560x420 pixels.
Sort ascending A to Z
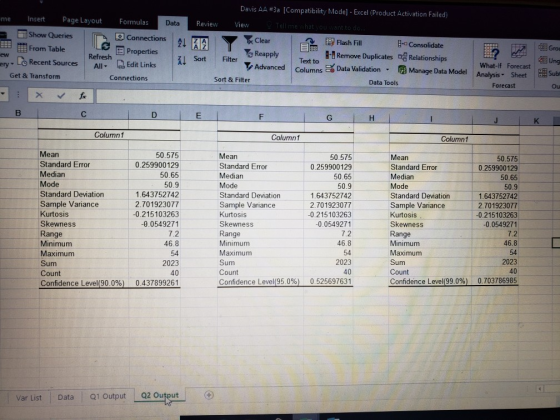(182, 43)
